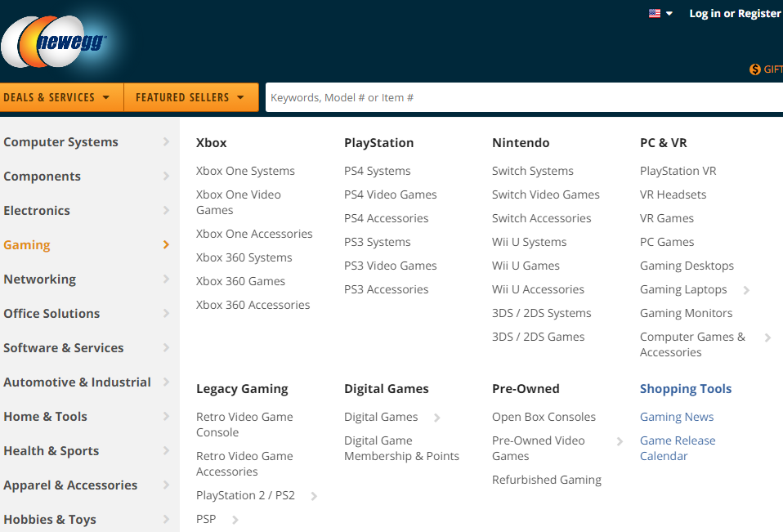The width and height of the screenshot is (783, 532).
Task: View VR Games
Action: click(x=667, y=218)
